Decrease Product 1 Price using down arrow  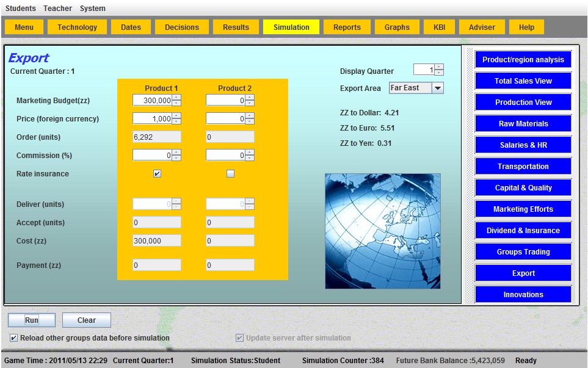(x=176, y=121)
